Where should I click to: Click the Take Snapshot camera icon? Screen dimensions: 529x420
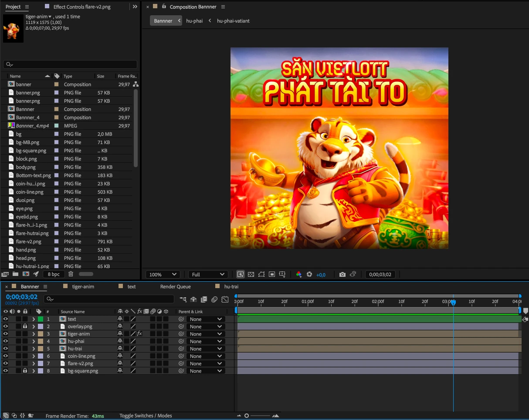point(342,274)
